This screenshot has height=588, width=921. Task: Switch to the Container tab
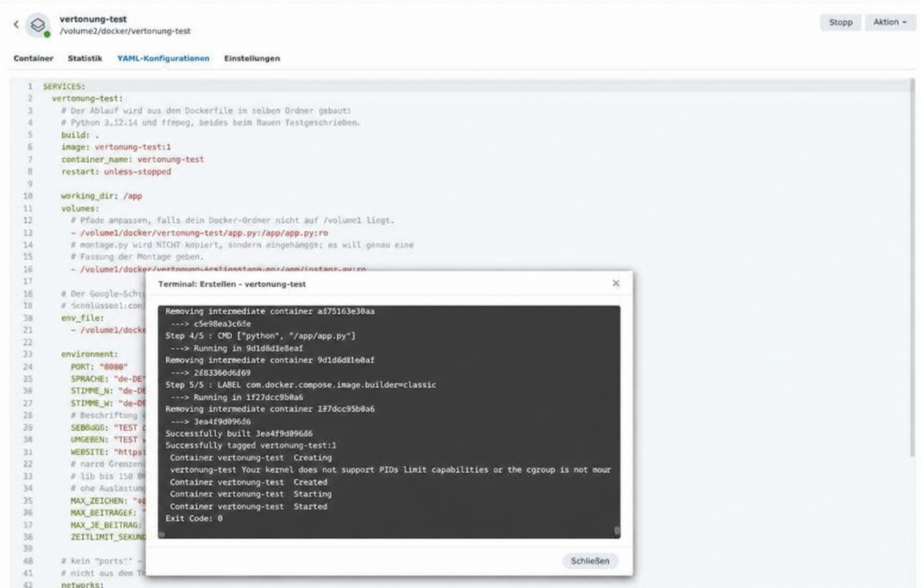pyautogui.click(x=33, y=58)
